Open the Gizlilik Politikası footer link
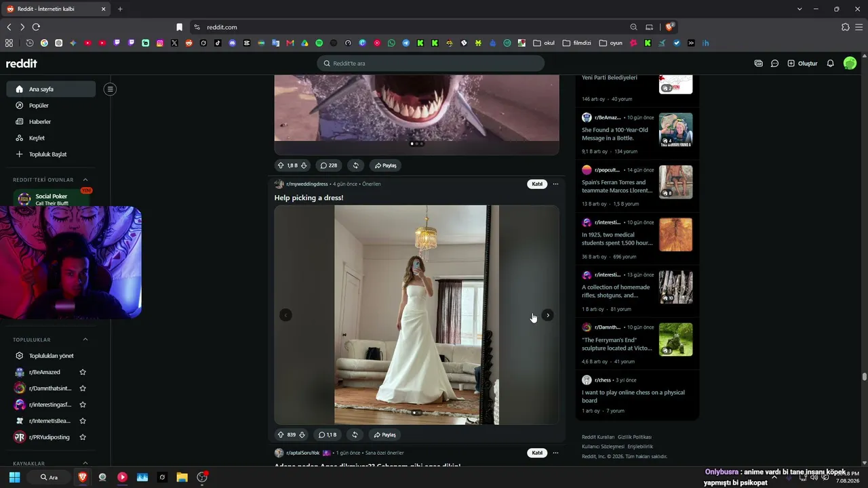 634,437
